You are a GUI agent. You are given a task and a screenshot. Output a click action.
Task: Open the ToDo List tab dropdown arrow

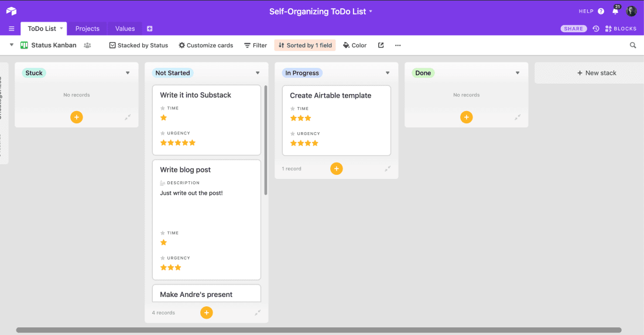(x=61, y=28)
